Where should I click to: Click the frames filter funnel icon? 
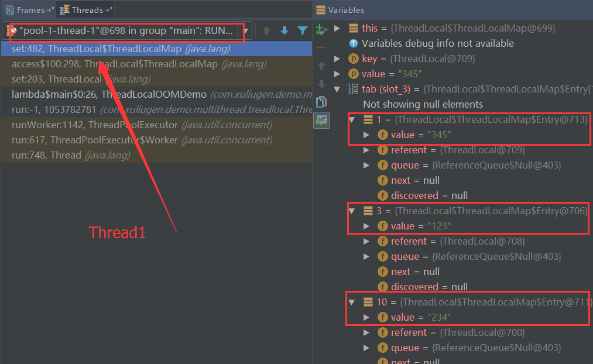pos(302,30)
